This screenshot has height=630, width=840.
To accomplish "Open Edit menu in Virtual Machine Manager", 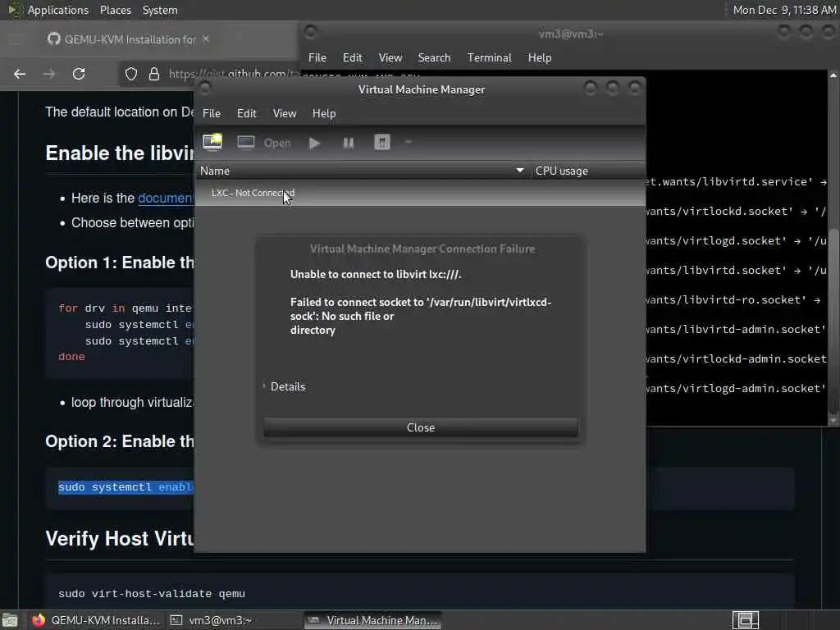I will pyautogui.click(x=246, y=113).
